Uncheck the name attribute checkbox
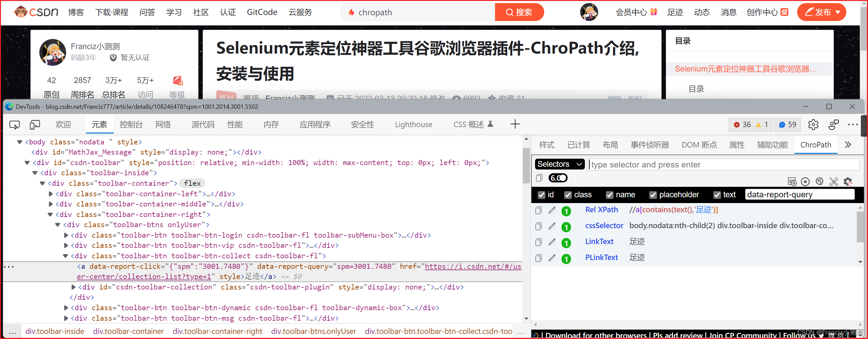Viewport: 868px width, 339px height. pyautogui.click(x=610, y=195)
